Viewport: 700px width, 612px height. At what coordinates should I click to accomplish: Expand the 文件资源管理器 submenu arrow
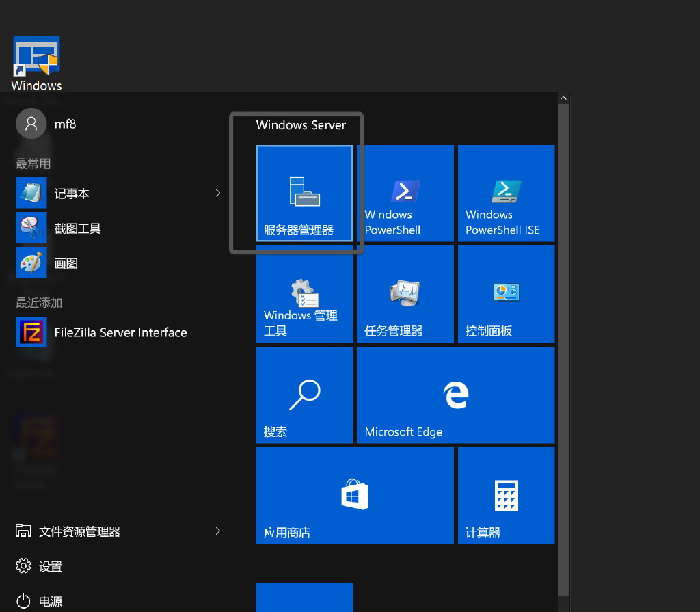(218, 531)
